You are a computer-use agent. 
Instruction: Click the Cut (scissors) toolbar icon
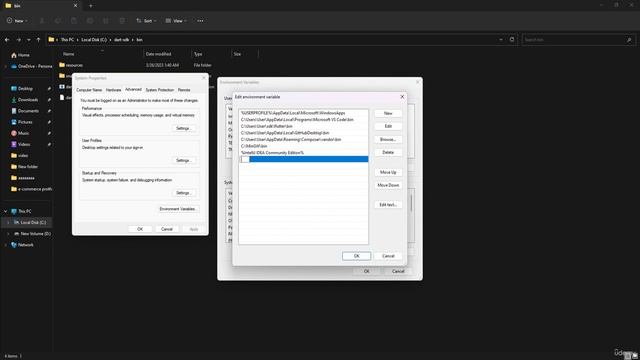click(42, 21)
